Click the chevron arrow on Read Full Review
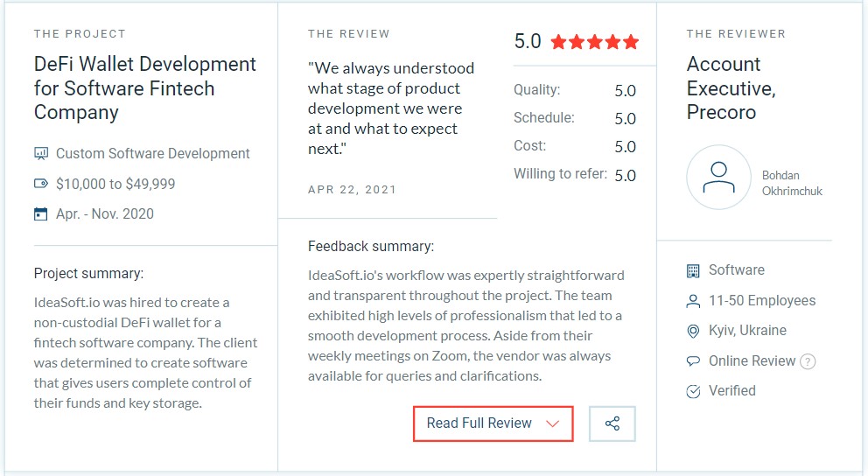868x476 pixels. tap(552, 424)
